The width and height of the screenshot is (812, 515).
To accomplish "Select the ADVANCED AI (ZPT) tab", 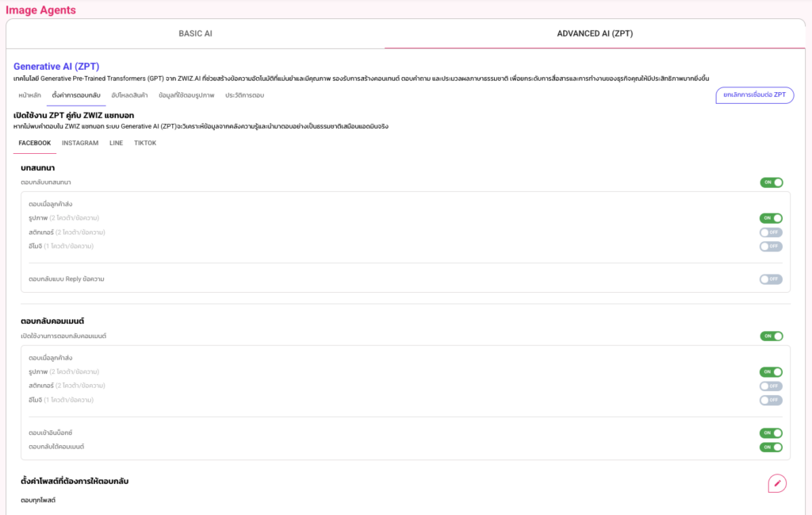I will click(595, 33).
